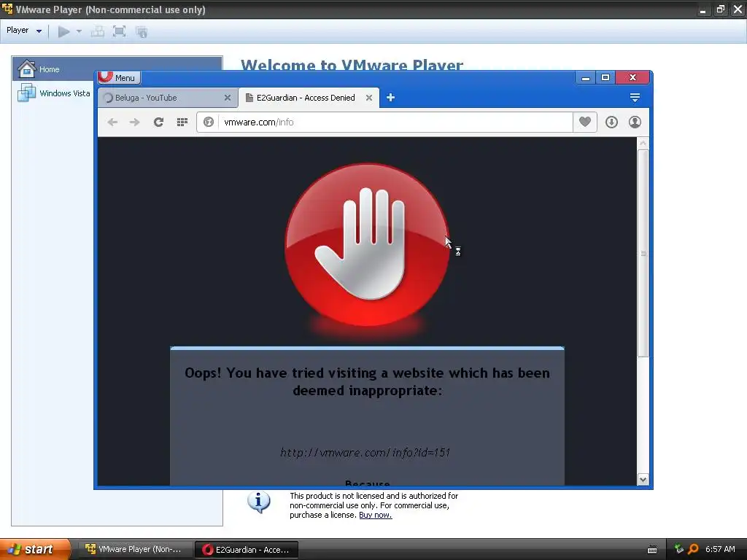
Task: Click the Unity mode icon in VMware toolbar
Action: [142, 32]
